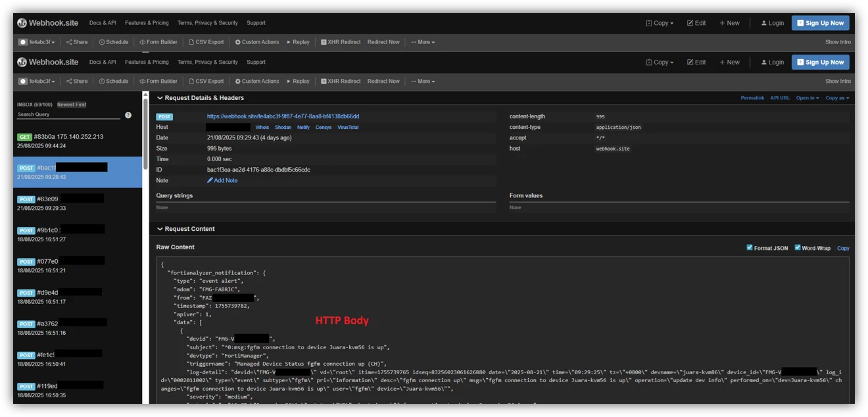This screenshot has width=868, height=417.
Task: Open Features & Pricing in the lower header
Action: coord(147,62)
